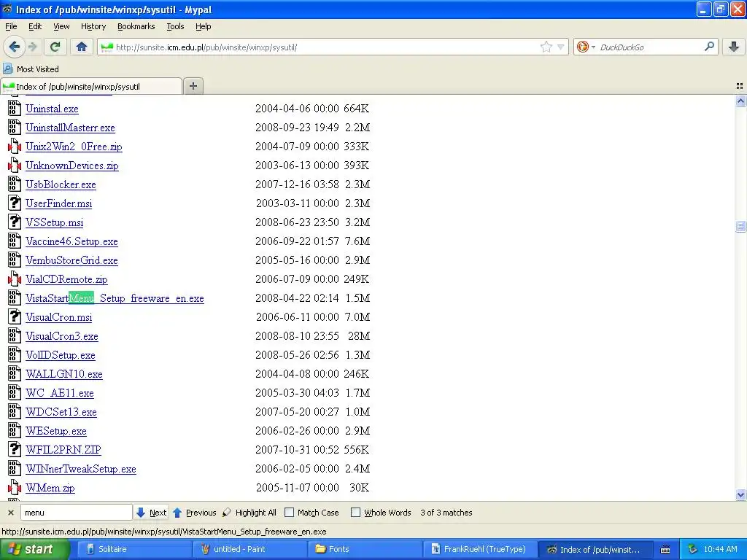Open the WESetup.exe link
Image resolution: width=747 pixels, height=560 pixels.
56,431
